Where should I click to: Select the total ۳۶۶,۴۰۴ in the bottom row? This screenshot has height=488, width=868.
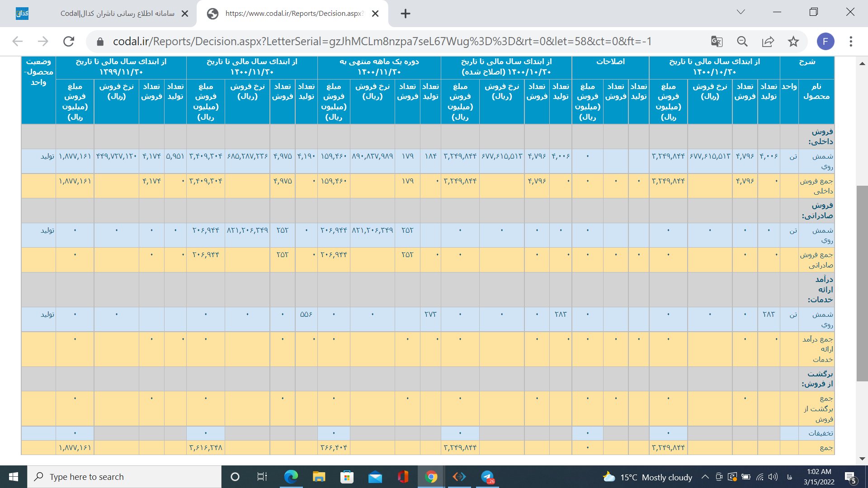click(334, 447)
